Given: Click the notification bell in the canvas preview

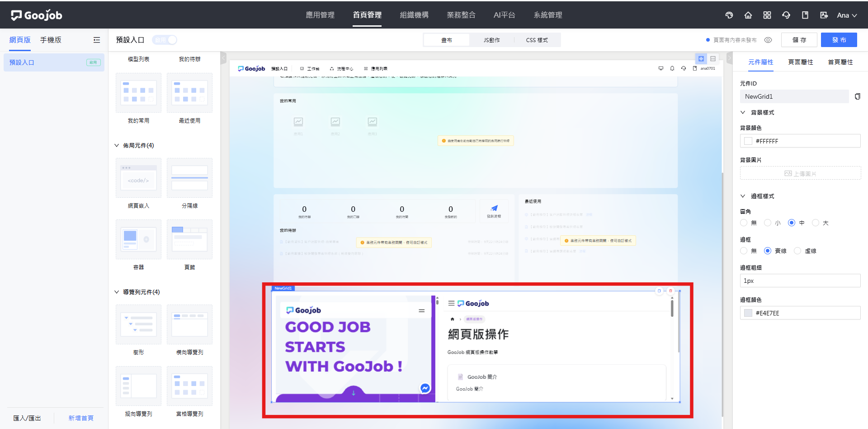Looking at the screenshot, I should tap(672, 68).
